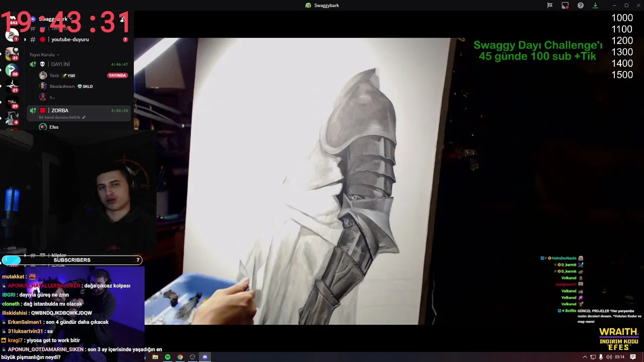Screen dimensions: 644x362
Task: Open server icon with badge 31
Action: [x=12, y=53]
